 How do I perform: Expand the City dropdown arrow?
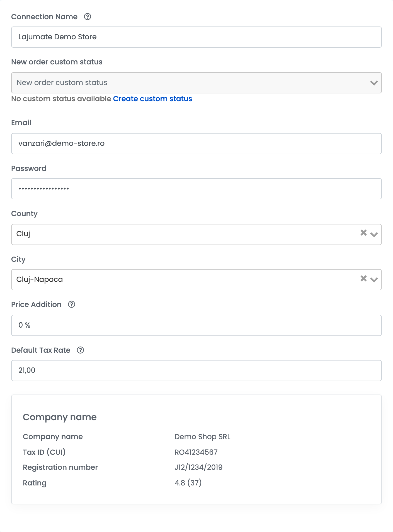tap(374, 280)
